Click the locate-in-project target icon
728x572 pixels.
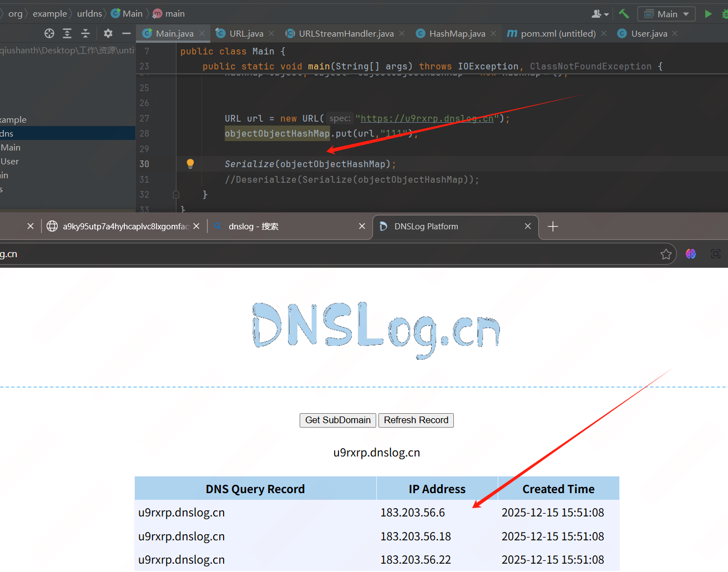(x=49, y=33)
